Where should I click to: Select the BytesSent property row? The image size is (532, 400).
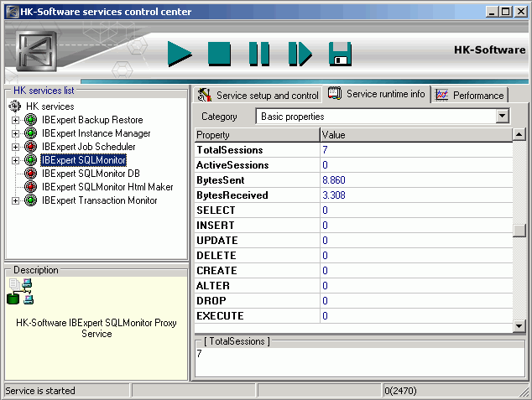pyautogui.click(x=353, y=180)
